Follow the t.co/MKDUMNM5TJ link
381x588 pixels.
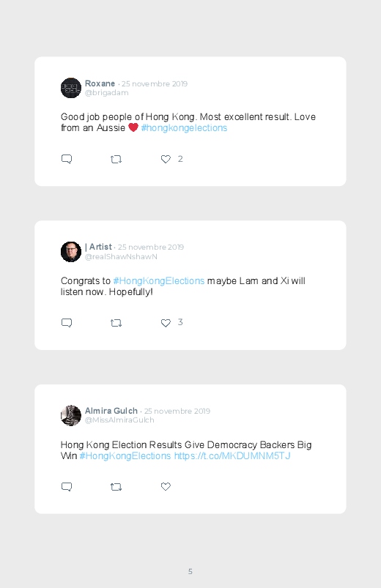(232, 456)
